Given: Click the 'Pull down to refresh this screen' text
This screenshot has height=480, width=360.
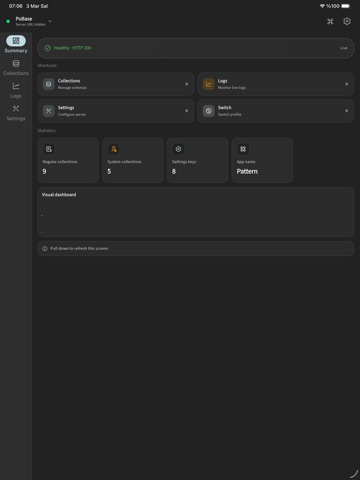Looking at the screenshot, I should [79, 248].
